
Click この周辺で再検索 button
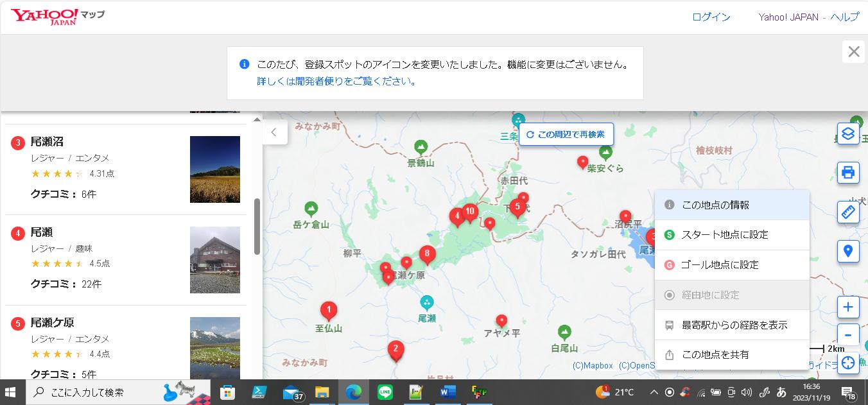click(x=566, y=134)
